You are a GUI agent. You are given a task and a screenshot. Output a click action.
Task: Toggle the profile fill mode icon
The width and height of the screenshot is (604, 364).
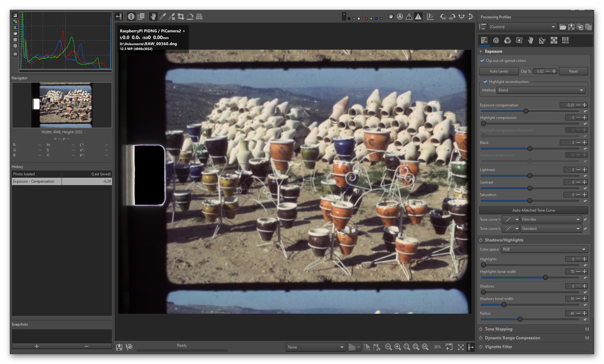point(483,27)
